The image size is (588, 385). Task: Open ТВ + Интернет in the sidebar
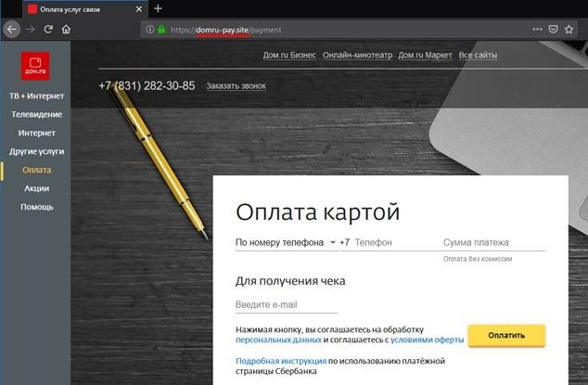click(x=36, y=96)
